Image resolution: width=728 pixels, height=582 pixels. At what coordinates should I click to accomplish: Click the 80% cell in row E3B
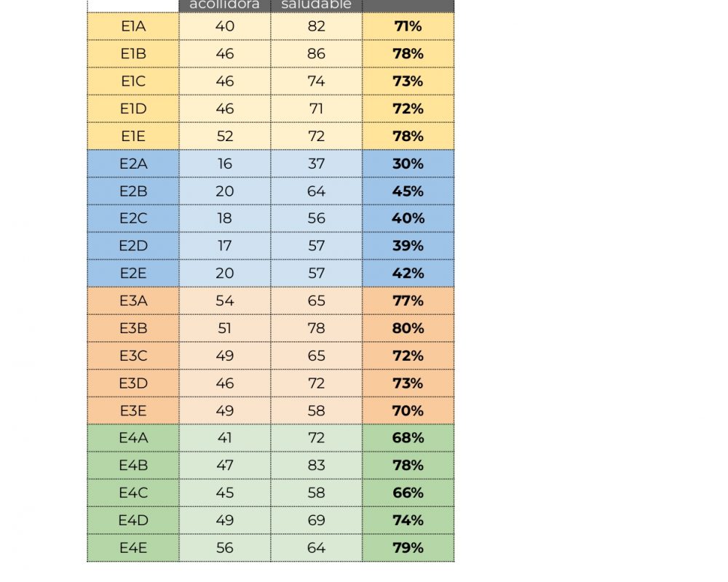click(408, 328)
